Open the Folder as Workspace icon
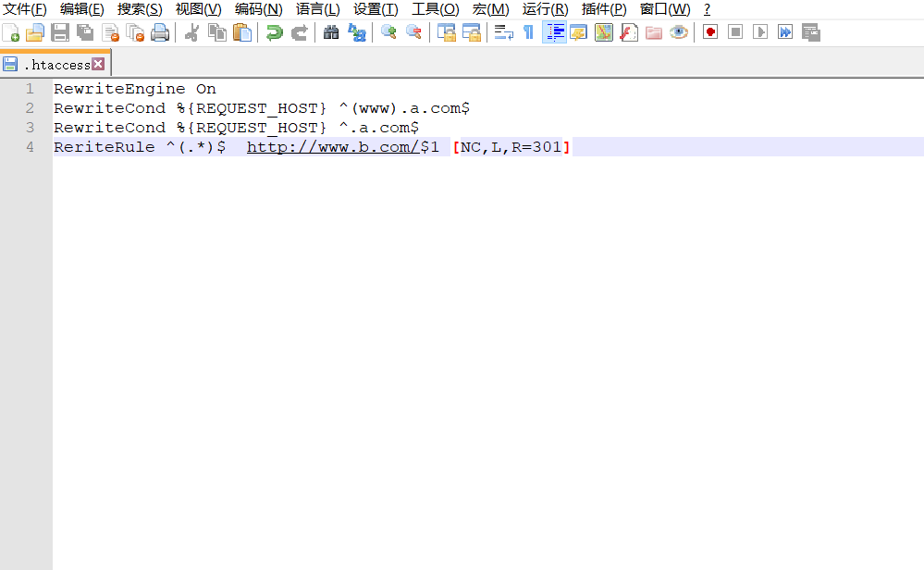This screenshot has height=570, width=924. click(x=654, y=32)
